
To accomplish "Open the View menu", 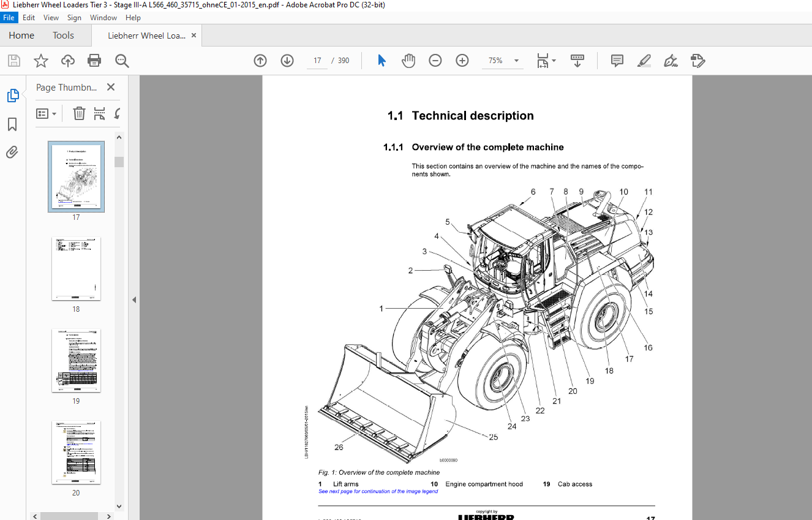I will coord(51,18).
